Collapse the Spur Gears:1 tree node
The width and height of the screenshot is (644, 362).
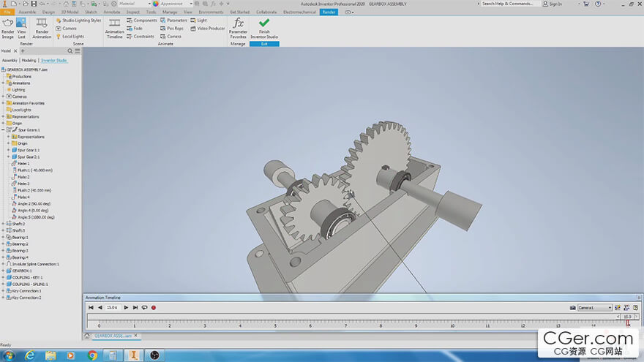[3, 130]
